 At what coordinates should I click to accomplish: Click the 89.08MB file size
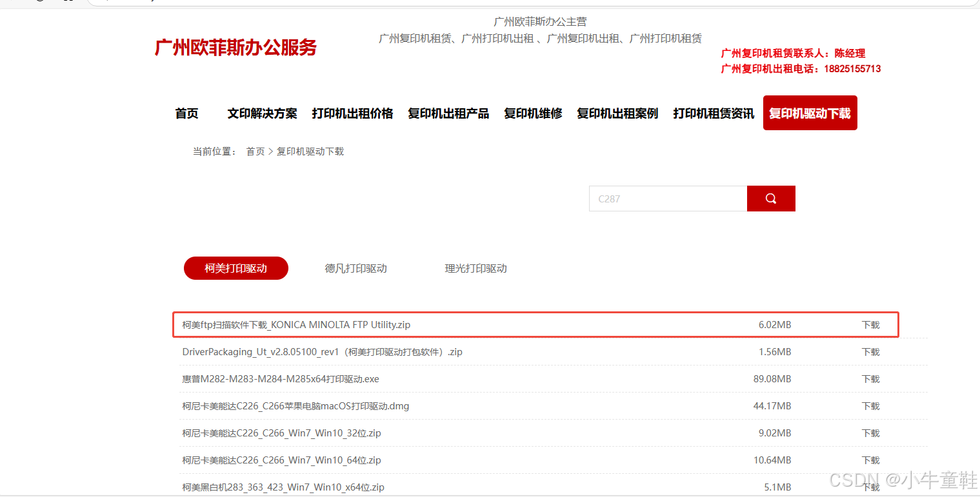[772, 379]
